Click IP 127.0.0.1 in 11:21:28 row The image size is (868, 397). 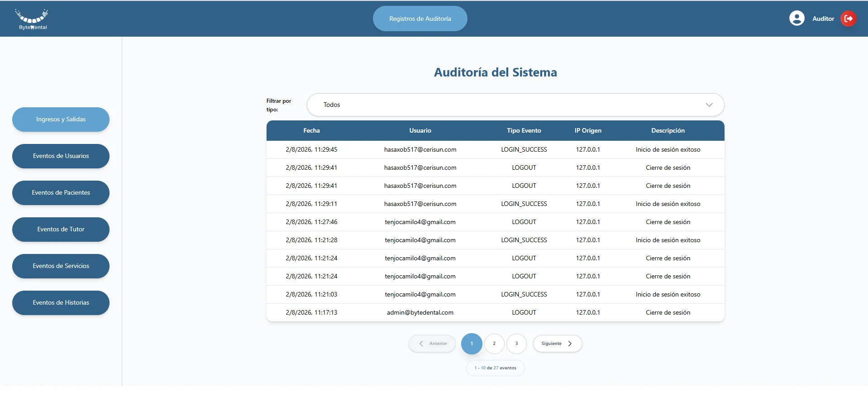[588, 240]
